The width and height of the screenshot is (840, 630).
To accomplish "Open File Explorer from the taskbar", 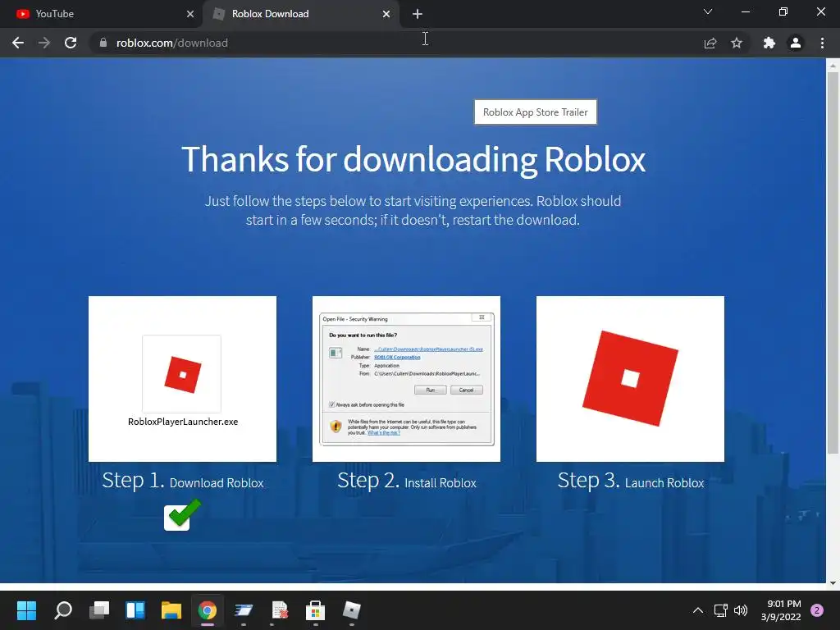I will 171,610.
